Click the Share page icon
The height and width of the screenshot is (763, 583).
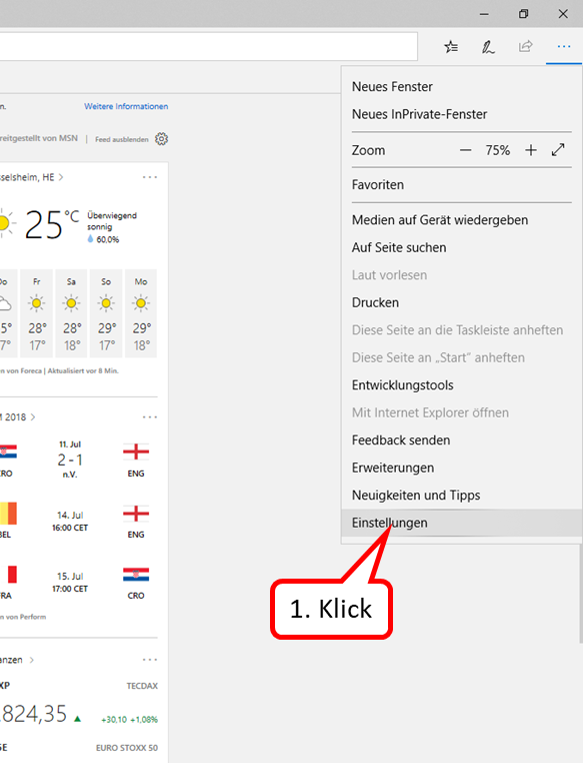click(526, 46)
